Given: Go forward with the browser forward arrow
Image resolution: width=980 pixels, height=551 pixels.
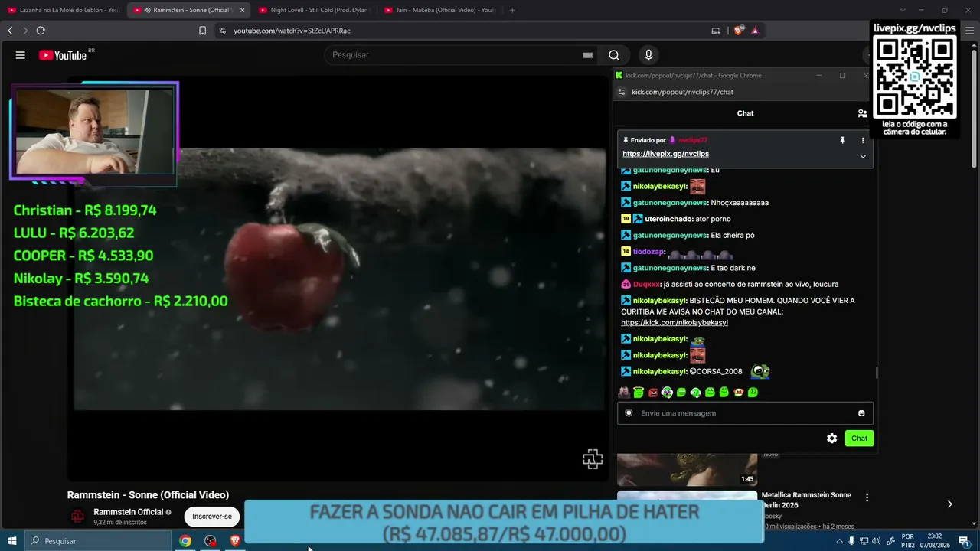Looking at the screenshot, I should pyautogui.click(x=24, y=31).
